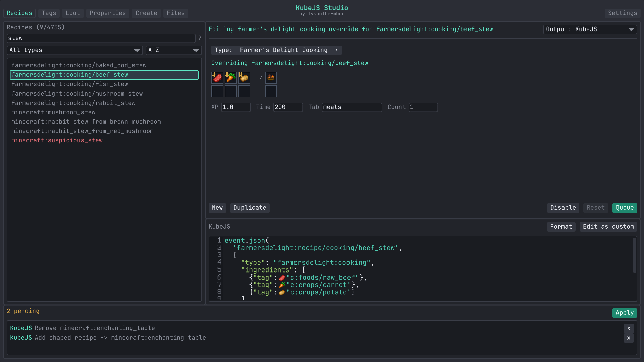Screen dimensions: 644x362
Task: Select farmersdelight:cooking/fish_stew recipe
Action: pos(104,84)
